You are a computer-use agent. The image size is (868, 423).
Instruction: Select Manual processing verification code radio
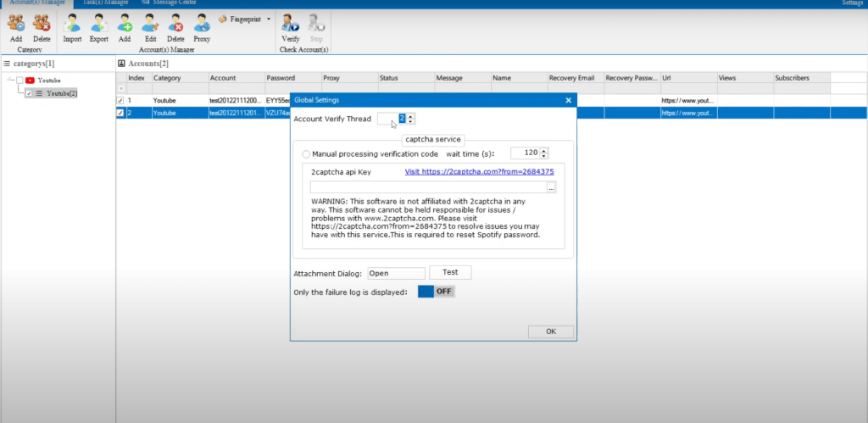pos(307,154)
